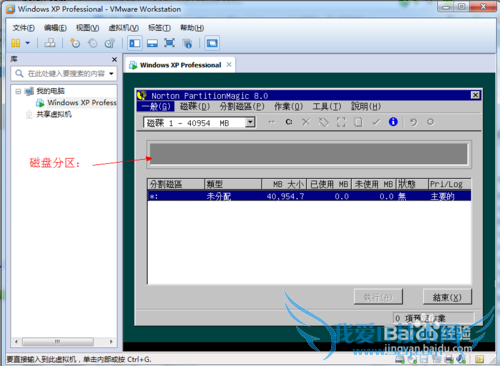This screenshot has height=366, width=500.
Task: Close the Windows XP Professional tab
Action: 229,65
